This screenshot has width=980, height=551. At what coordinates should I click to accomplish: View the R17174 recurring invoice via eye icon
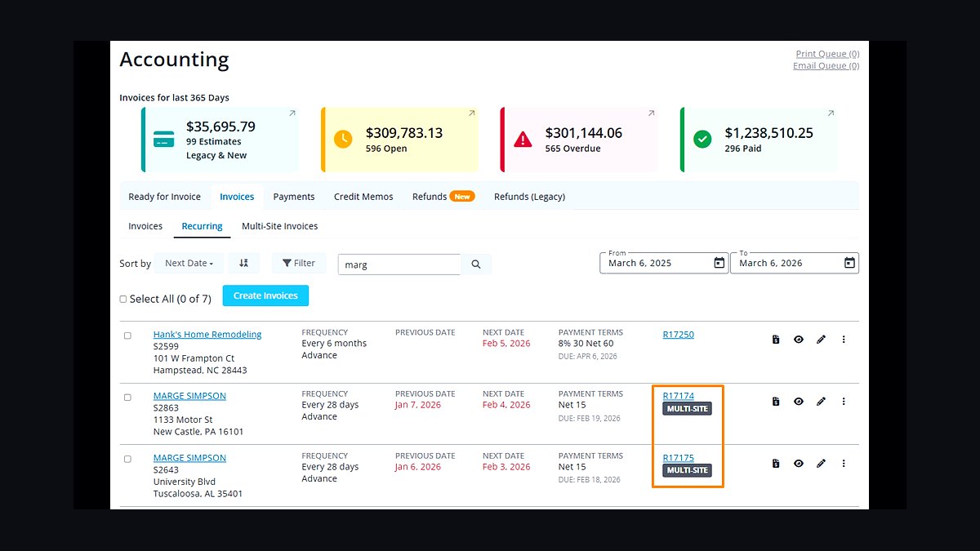[x=799, y=402]
